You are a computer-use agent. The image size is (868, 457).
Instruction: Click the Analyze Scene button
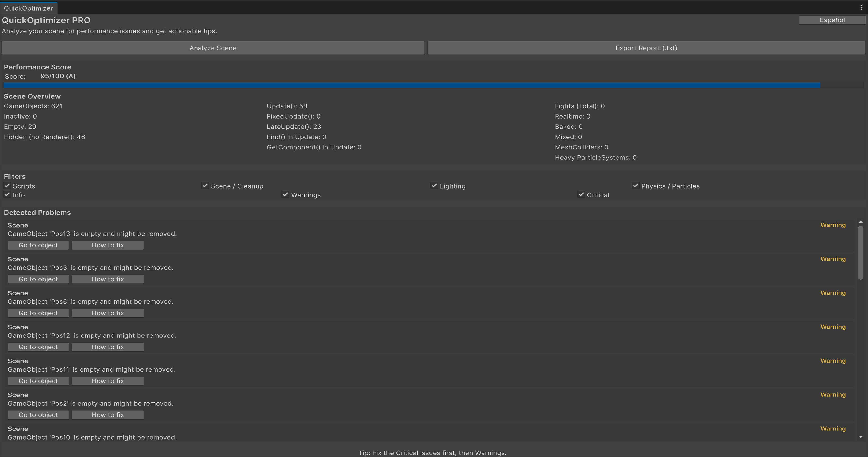(213, 48)
